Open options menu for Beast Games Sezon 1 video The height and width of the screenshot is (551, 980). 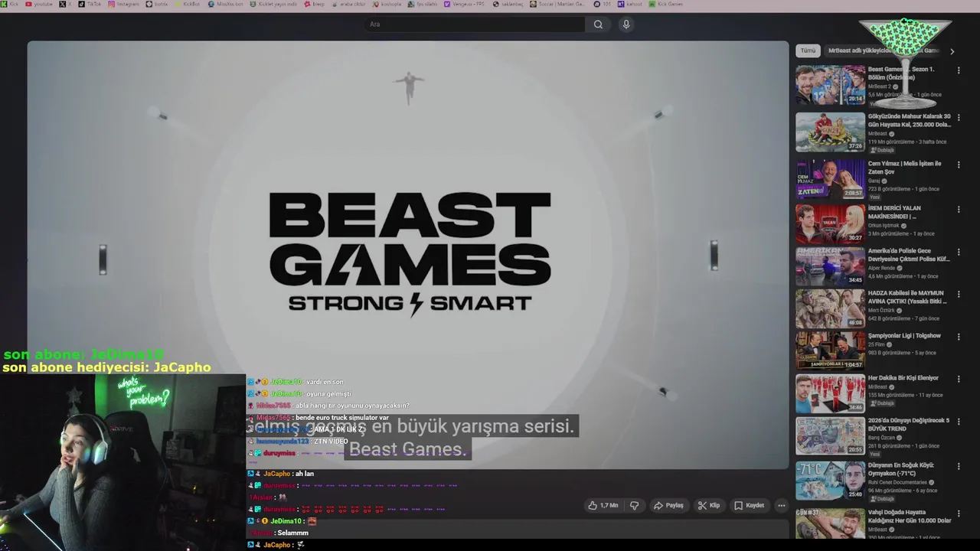[x=959, y=70]
